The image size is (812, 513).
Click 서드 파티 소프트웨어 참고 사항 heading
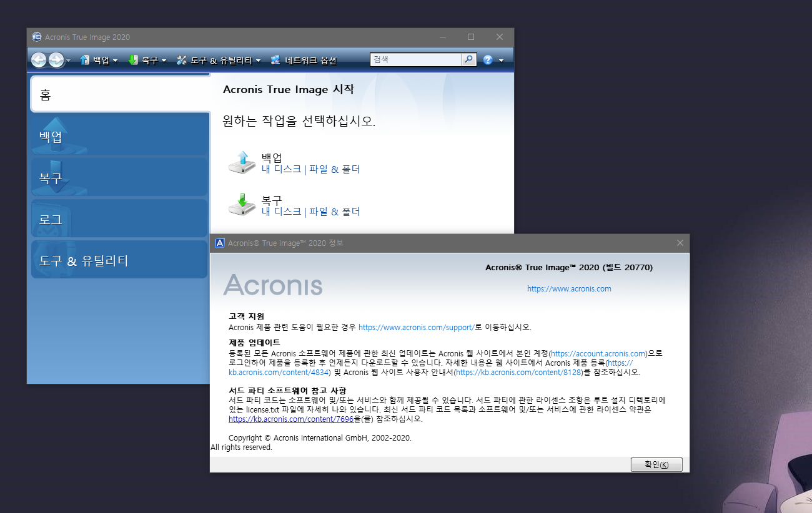coord(287,391)
